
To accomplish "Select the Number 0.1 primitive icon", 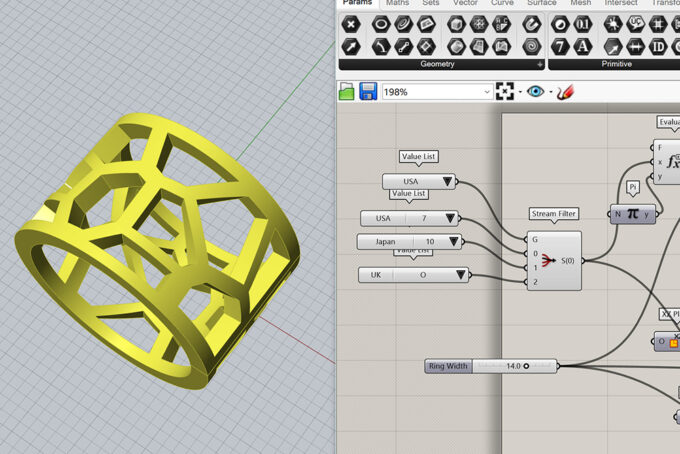I will [583, 24].
